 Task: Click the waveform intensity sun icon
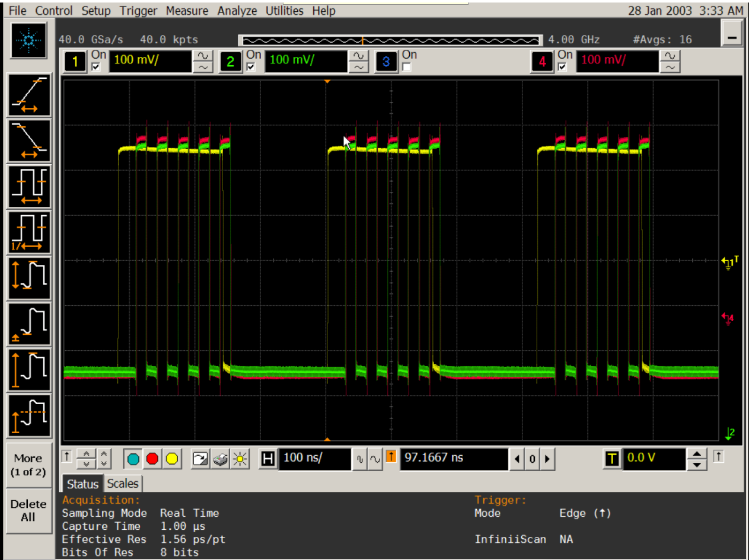pos(240,459)
